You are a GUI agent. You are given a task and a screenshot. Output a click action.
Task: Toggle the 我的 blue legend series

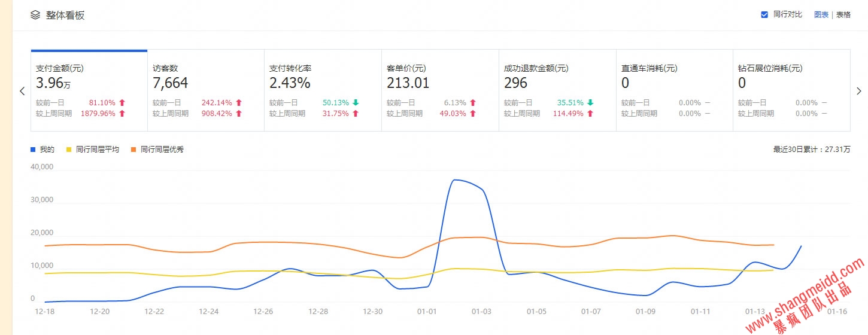[x=43, y=150]
